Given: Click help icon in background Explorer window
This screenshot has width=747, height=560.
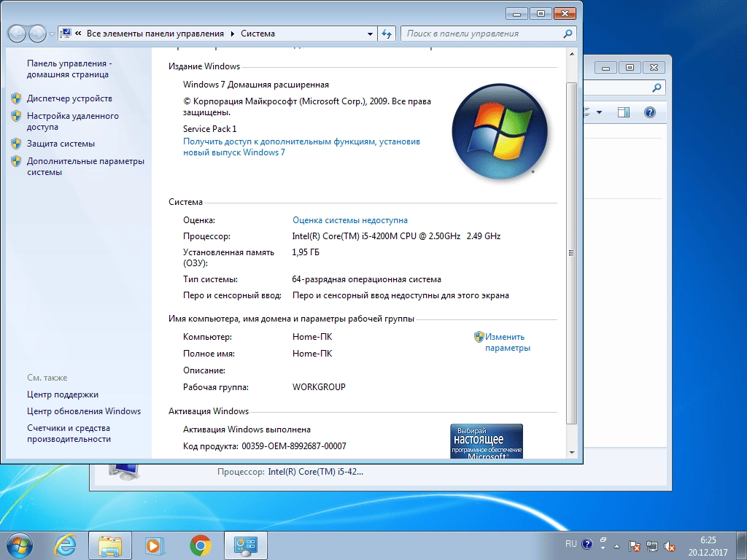Looking at the screenshot, I should 649,112.
